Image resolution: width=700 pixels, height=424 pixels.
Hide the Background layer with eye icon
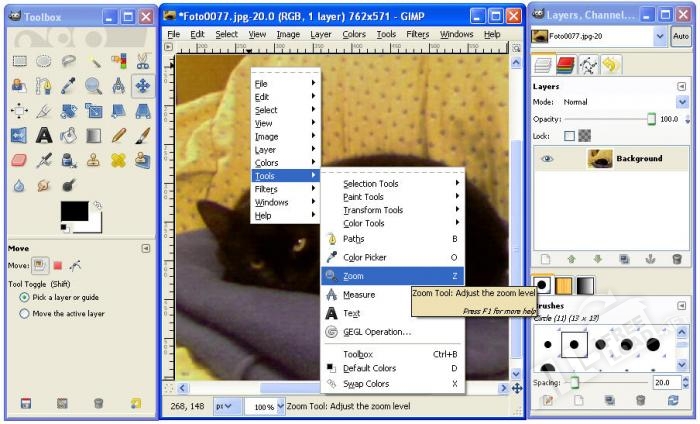pos(547,158)
